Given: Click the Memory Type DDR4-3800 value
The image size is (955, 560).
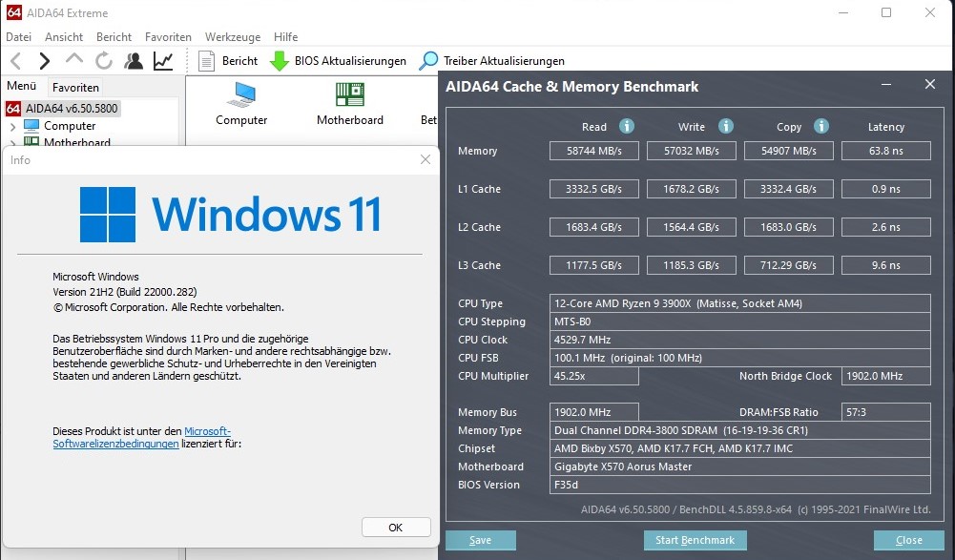Looking at the screenshot, I should (x=740, y=430).
